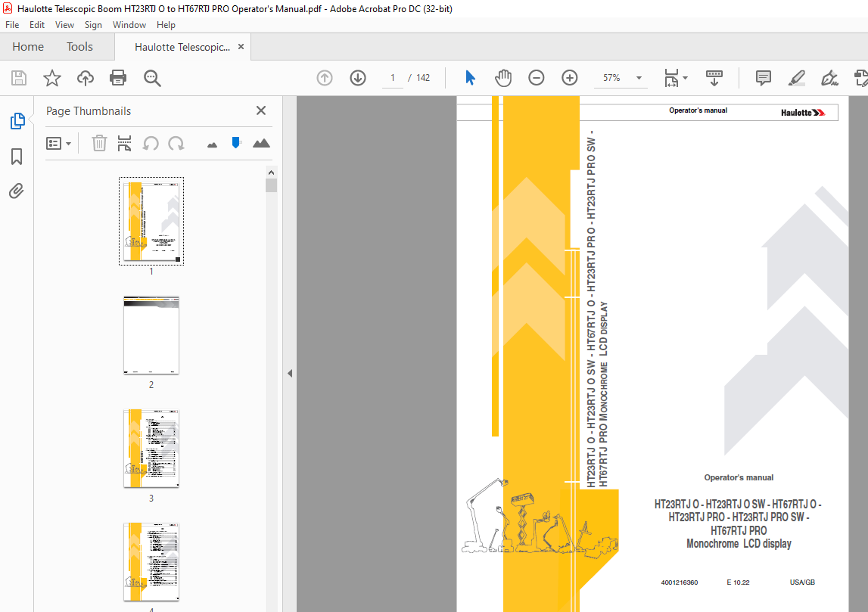Select page 3 thumbnail
Viewport: 868px width, 612px height.
click(x=151, y=449)
